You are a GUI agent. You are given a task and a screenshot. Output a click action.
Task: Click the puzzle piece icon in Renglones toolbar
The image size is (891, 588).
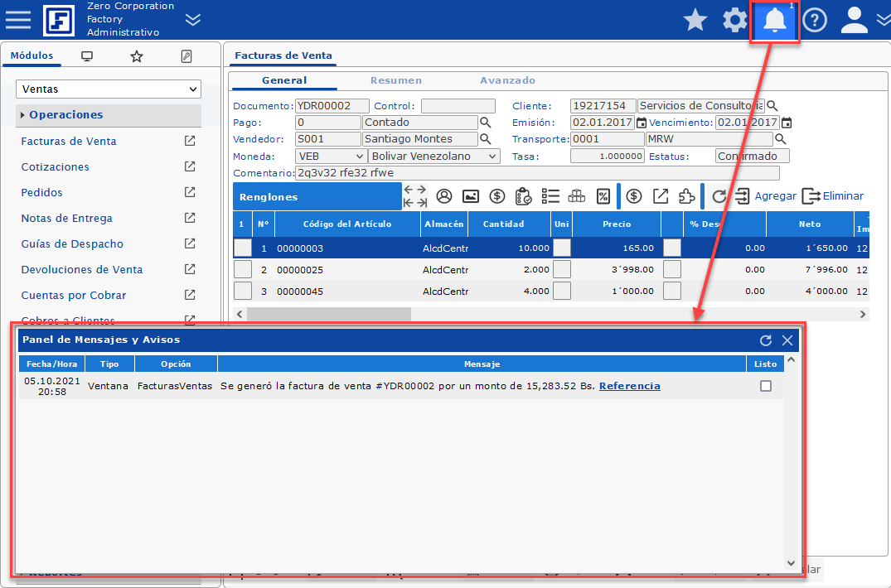coord(686,196)
